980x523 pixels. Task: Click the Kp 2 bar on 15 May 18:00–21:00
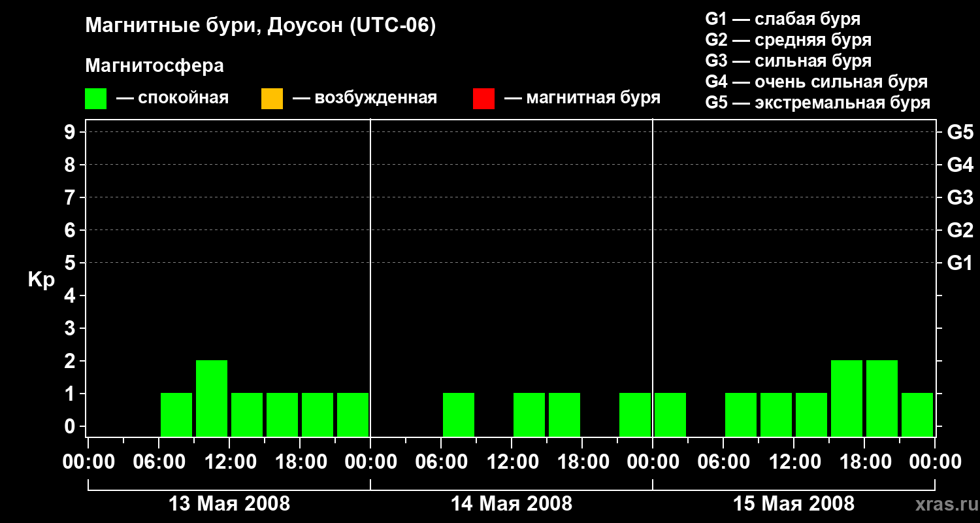click(882, 398)
